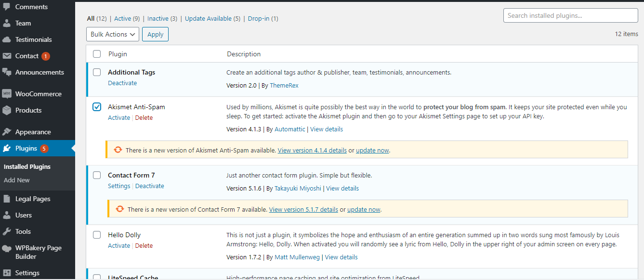Click the Akismet update refresh icon
The width and height of the screenshot is (644, 280).
(x=118, y=150)
